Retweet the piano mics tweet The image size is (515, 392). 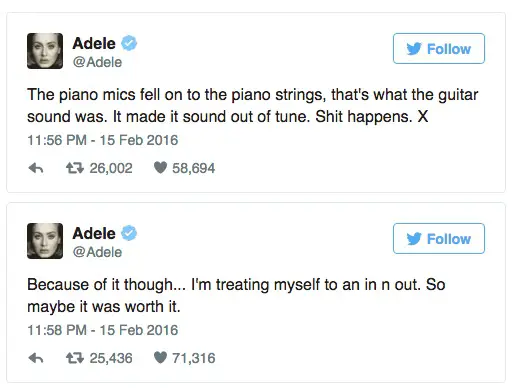point(75,168)
